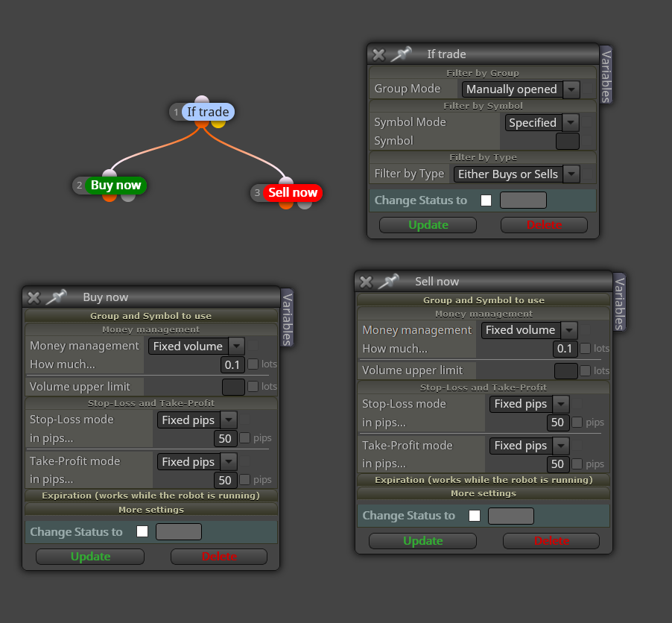Click Update in Buy now panel

pos(90,557)
